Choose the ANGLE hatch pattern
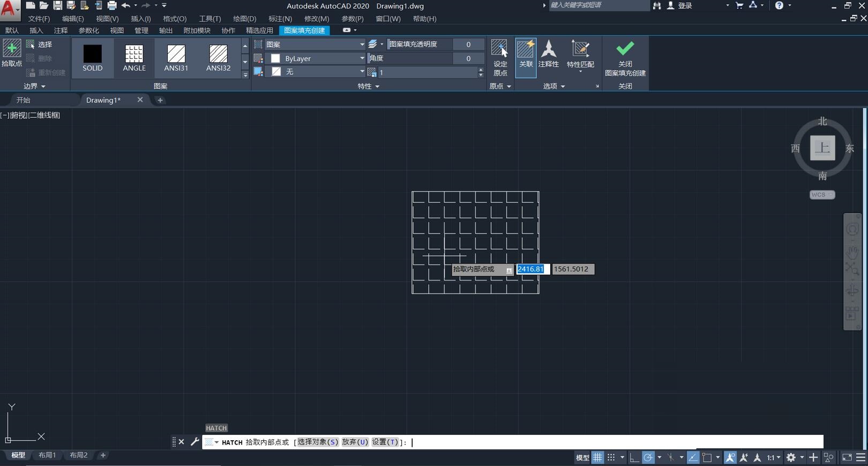 [134, 58]
